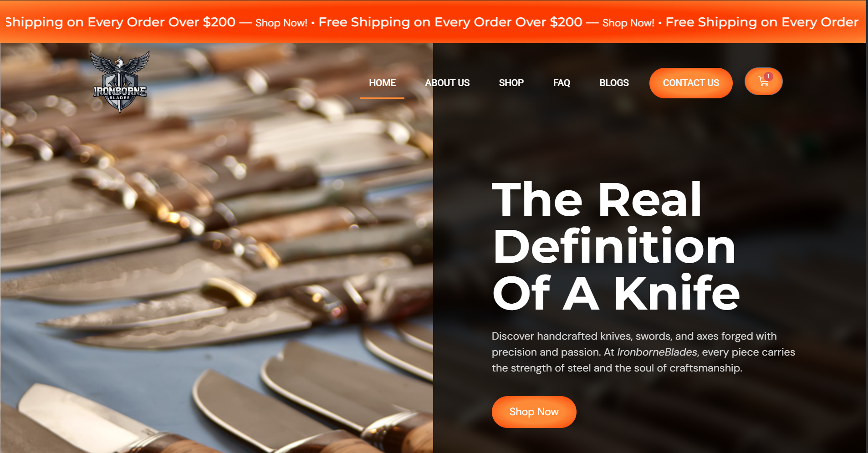The height and width of the screenshot is (453, 868).
Task: Open the ABOUT US page
Action: [x=447, y=83]
